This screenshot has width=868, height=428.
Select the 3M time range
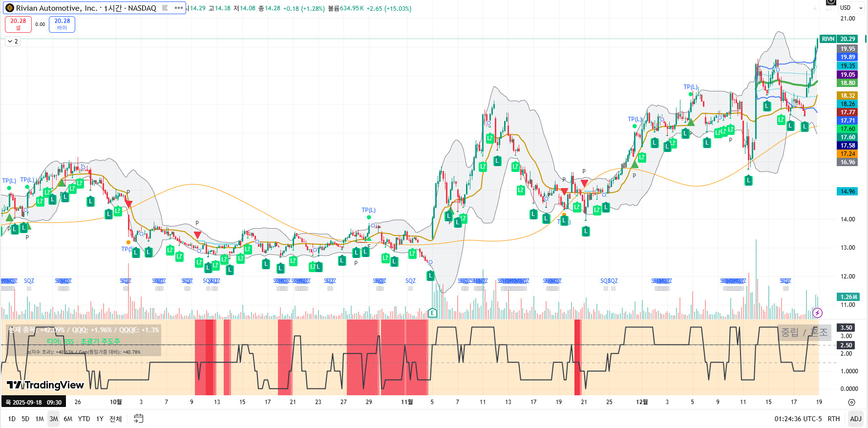54,419
